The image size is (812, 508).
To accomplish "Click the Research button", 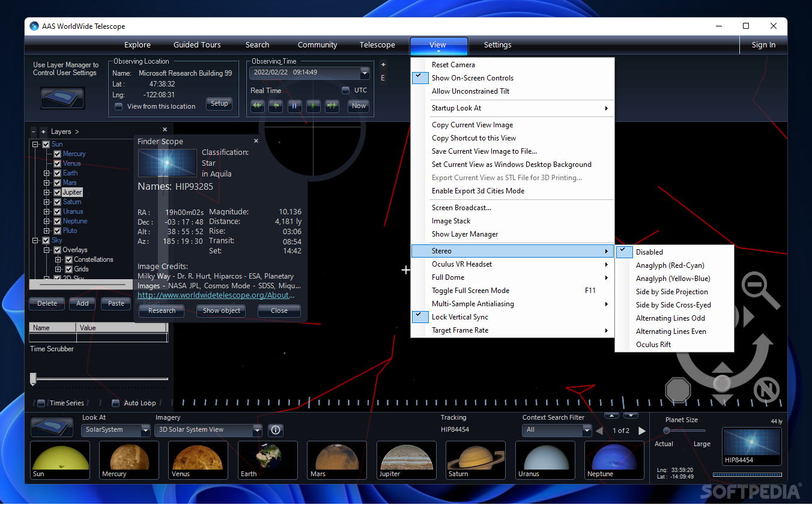I will (162, 310).
